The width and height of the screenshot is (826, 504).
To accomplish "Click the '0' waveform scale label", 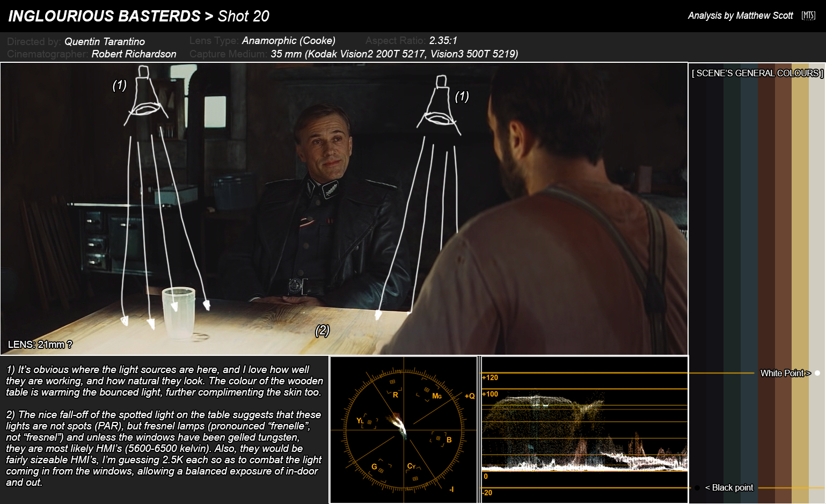I will pyautogui.click(x=486, y=476).
